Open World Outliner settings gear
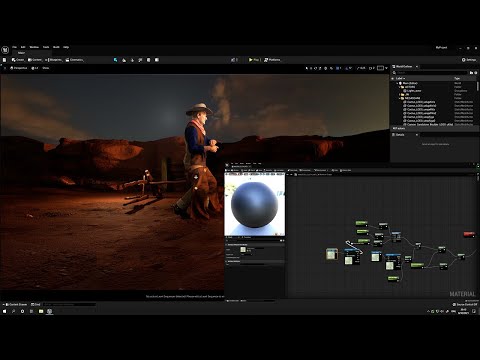The image size is (480, 360). point(476,72)
